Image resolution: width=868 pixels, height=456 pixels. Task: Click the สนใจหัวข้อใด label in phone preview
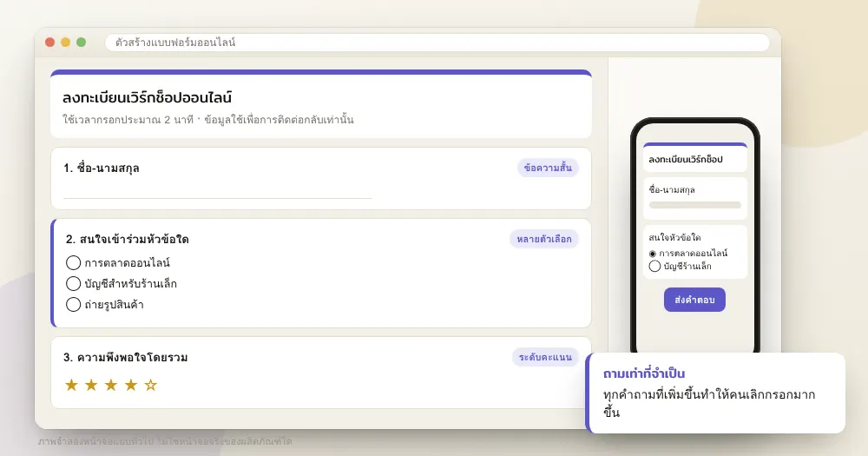[674, 238]
